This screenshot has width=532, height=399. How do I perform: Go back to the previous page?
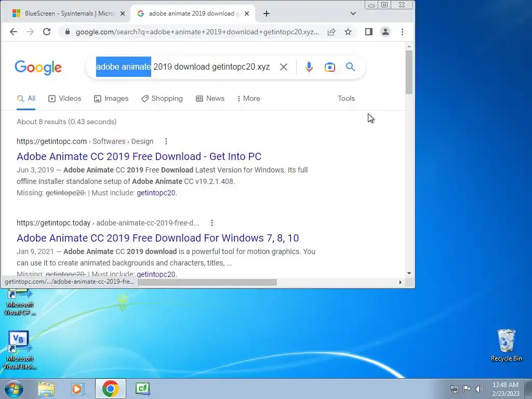[x=14, y=32]
